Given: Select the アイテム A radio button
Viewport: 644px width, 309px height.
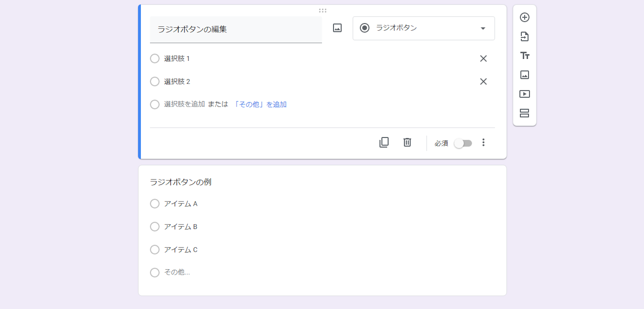Looking at the screenshot, I should tap(155, 204).
